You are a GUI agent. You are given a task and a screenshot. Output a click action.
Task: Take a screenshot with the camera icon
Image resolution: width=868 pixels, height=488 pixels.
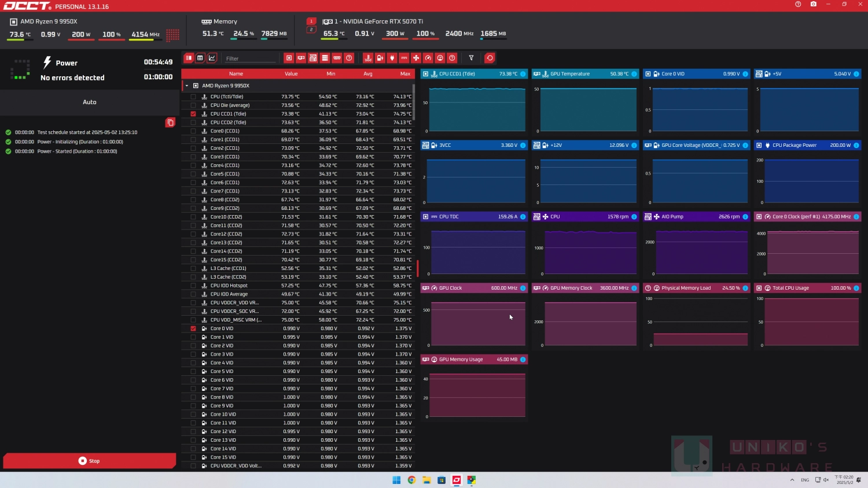[814, 4]
